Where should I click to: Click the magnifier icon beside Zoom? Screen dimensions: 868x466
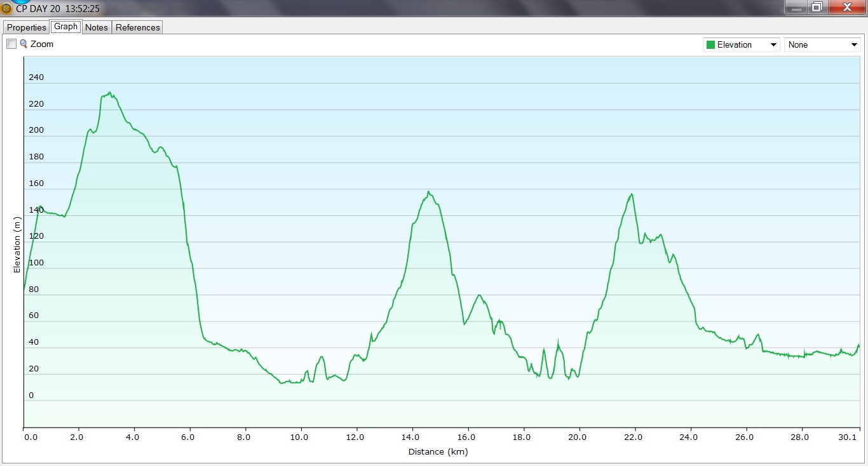(24, 44)
